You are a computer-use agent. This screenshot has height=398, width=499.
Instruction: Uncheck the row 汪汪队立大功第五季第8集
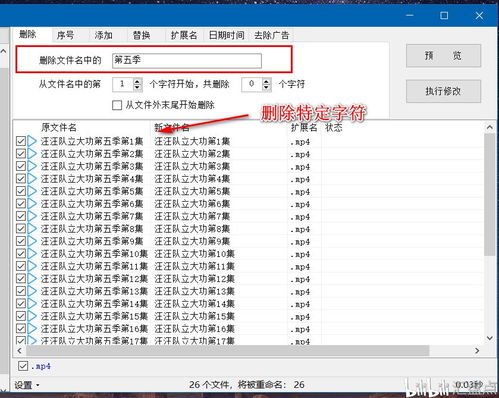tap(21, 229)
